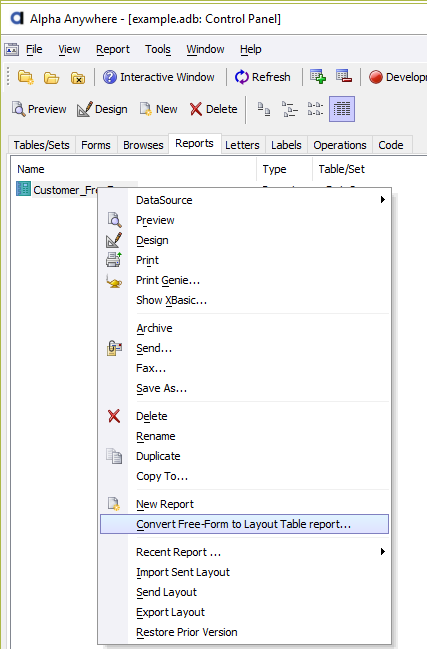Click the remove table icon
Screen dimensions: 427x649
pos(344,77)
